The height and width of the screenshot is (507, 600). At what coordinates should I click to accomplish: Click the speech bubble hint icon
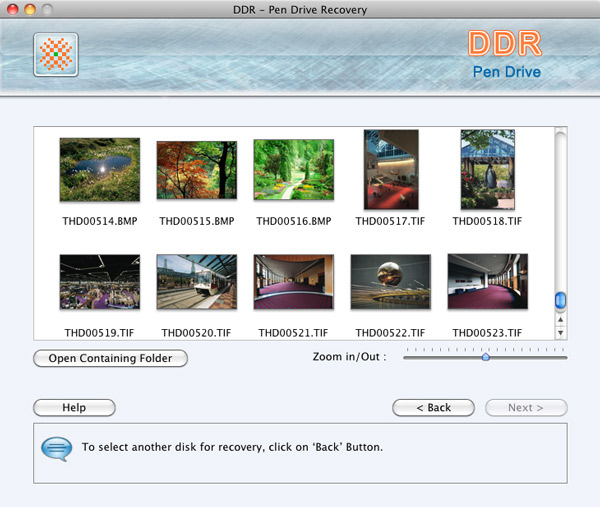(56, 447)
